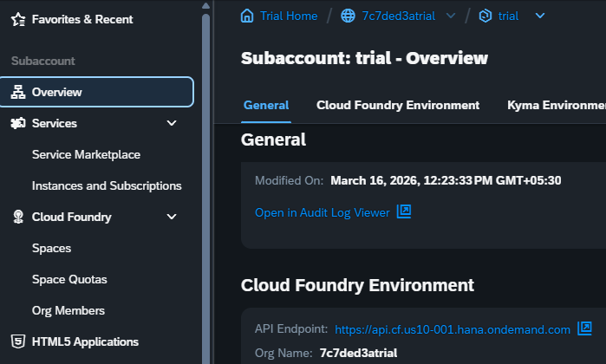Image resolution: width=606 pixels, height=364 pixels.
Task: Open Spaces under Cloud Foundry
Action: (x=51, y=248)
